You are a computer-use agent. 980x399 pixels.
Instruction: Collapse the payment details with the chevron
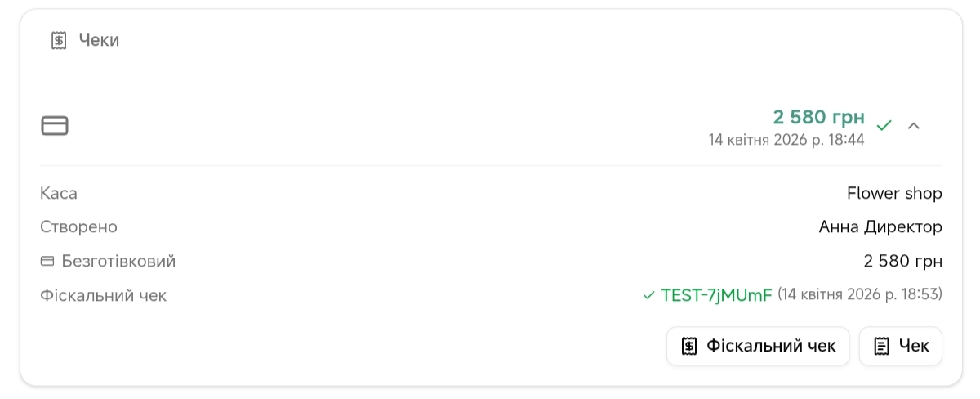coord(914,125)
